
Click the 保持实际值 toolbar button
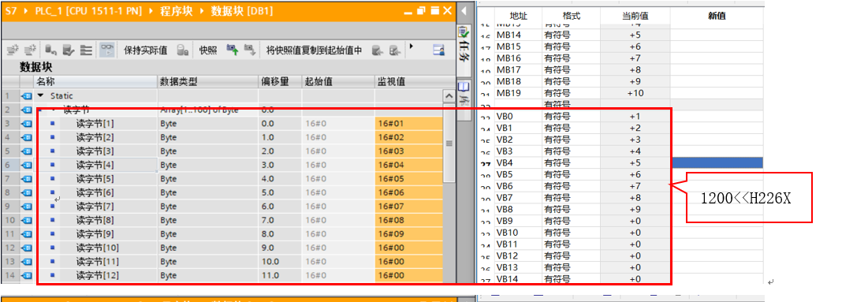pos(146,50)
